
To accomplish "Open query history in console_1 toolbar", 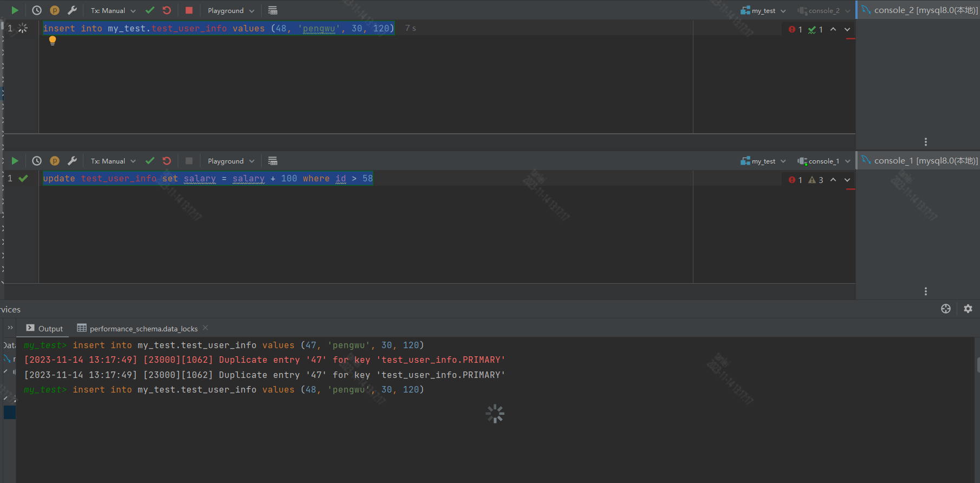I will (37, 161).
